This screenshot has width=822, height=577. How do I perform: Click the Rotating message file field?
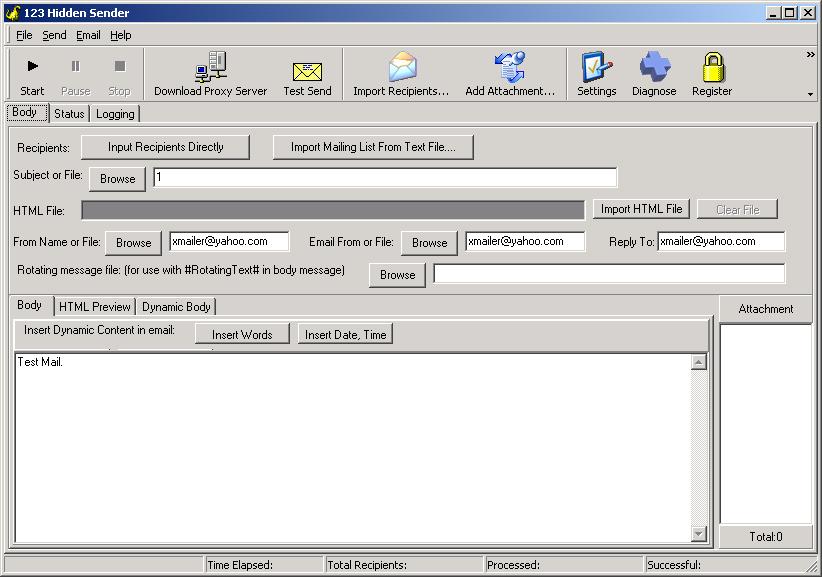point(609,274)
